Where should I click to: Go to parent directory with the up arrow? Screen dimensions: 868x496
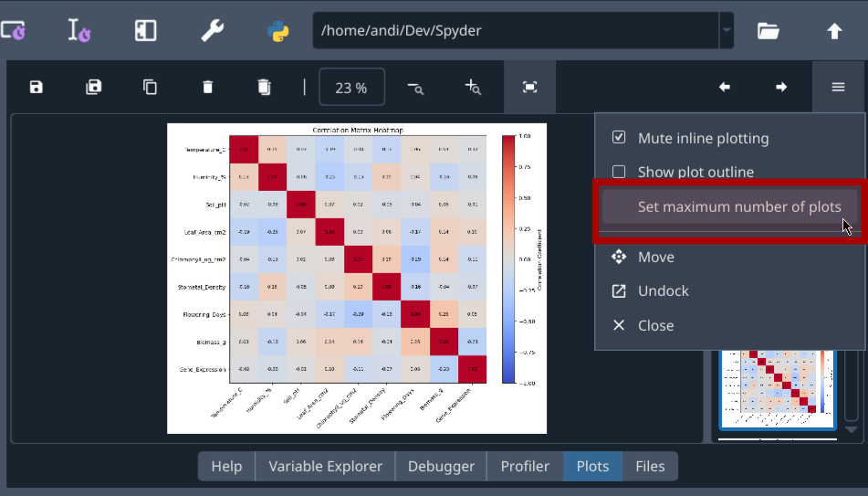tap(834, 30)
